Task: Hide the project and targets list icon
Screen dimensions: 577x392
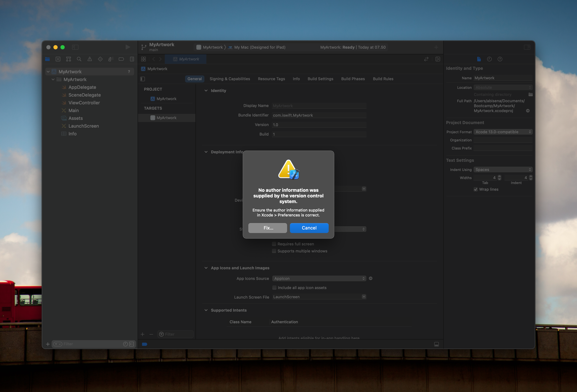Action: pyautogui.click(x=143, y=79)
